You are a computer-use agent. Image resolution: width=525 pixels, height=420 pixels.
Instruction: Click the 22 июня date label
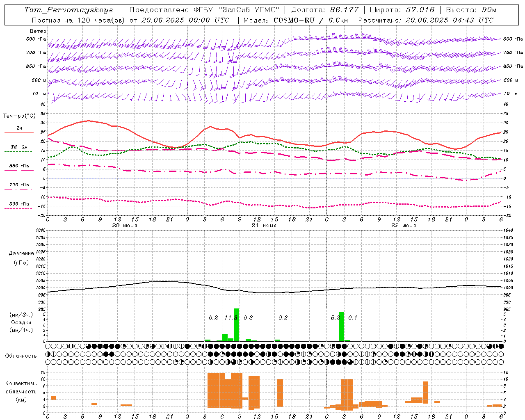(x=404, y=225)
